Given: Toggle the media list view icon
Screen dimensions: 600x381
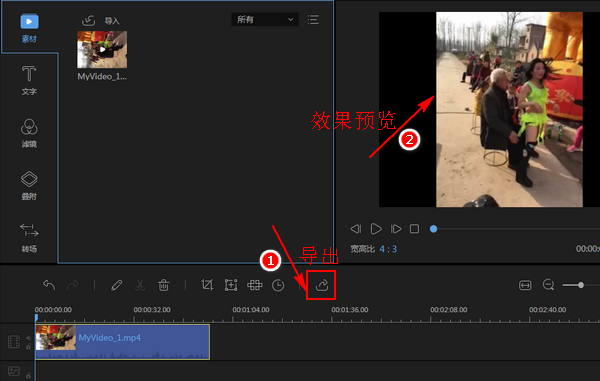Looking at the screenshot, I should click(x=313, y=20).
